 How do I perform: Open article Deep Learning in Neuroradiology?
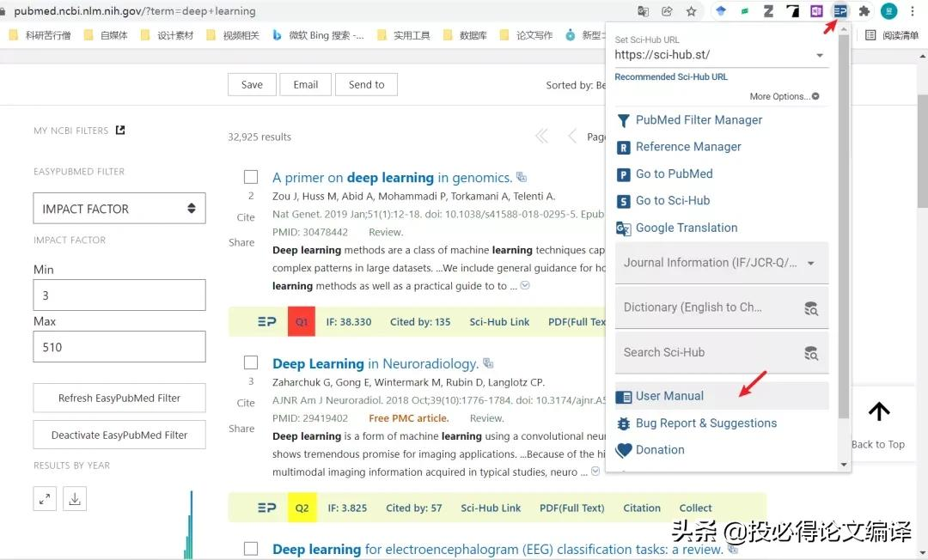(375, 363)
